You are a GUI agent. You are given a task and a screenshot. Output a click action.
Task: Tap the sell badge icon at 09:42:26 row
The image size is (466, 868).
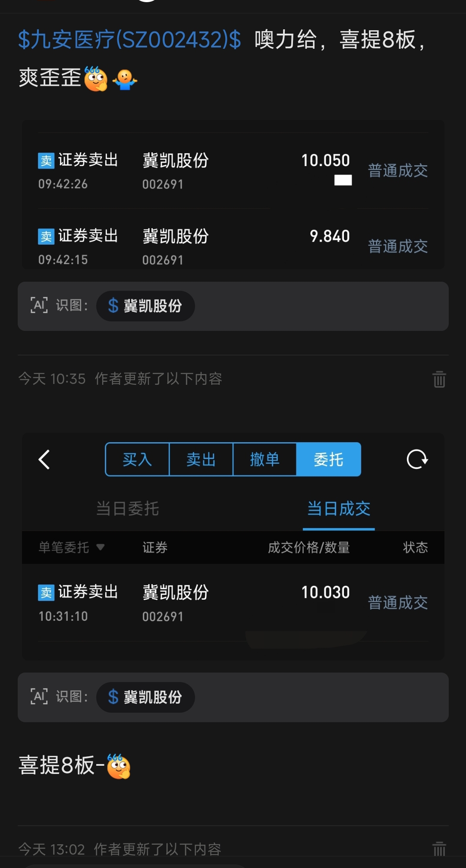pyautogui.click(x=46, y=160)
